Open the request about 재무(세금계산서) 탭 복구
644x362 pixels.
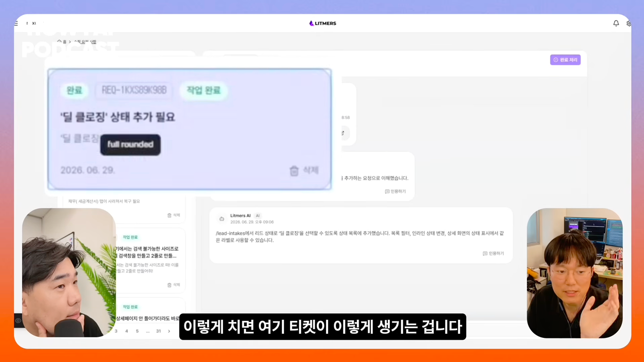pyautogui.click(x=104, y=201)
